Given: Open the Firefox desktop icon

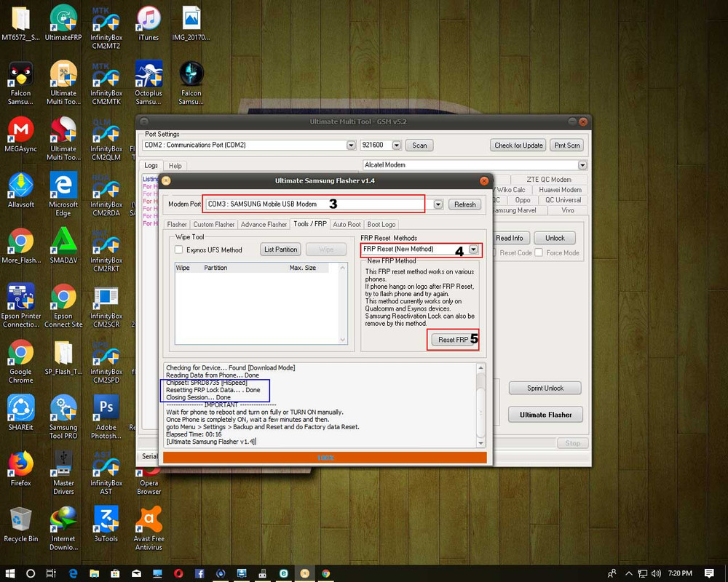Looking at the screenshot, I should [20, 468].
